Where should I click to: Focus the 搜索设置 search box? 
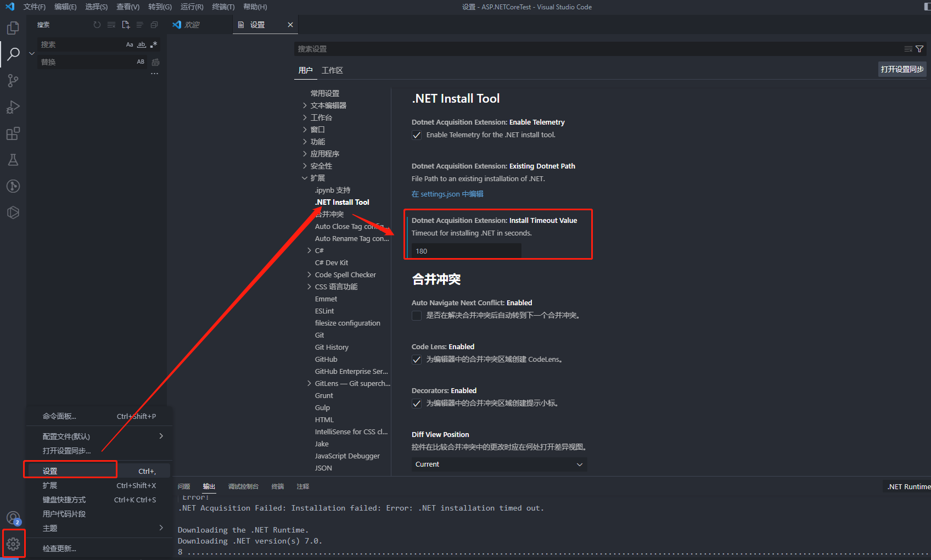(598, 49)
